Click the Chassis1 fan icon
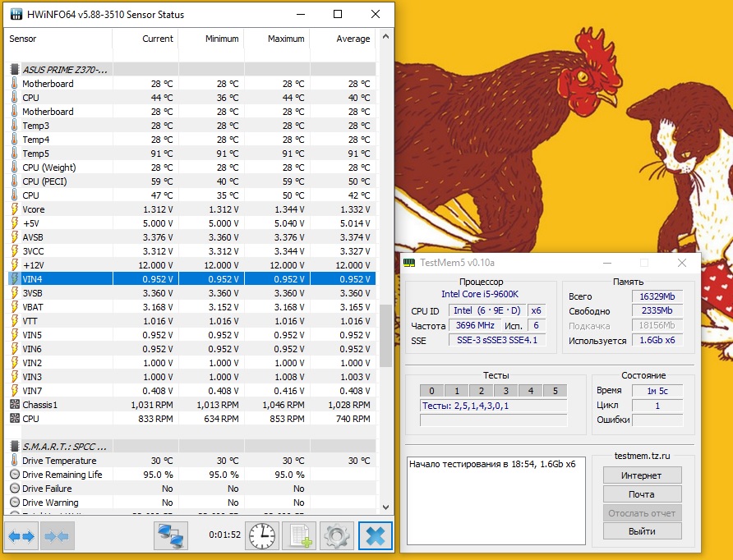Screen dimensions: 733x560 (x=15, y=405)
